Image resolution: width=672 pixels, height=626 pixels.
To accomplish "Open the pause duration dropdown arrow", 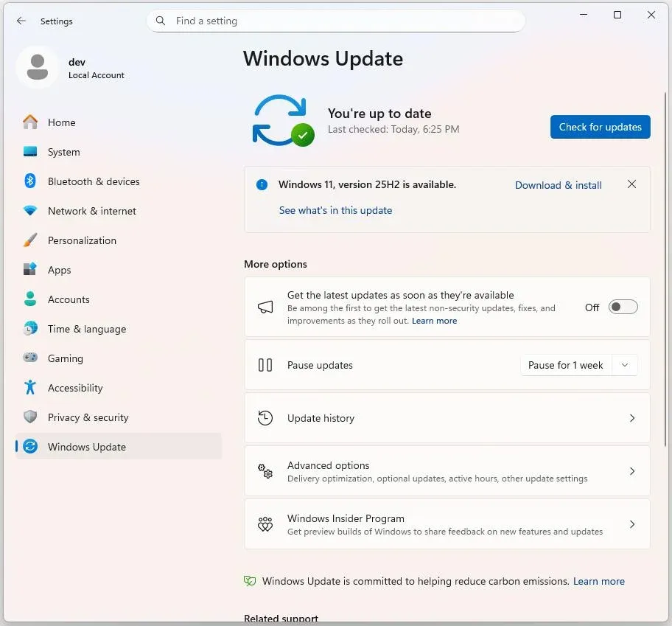I will [x=625, y=365].
